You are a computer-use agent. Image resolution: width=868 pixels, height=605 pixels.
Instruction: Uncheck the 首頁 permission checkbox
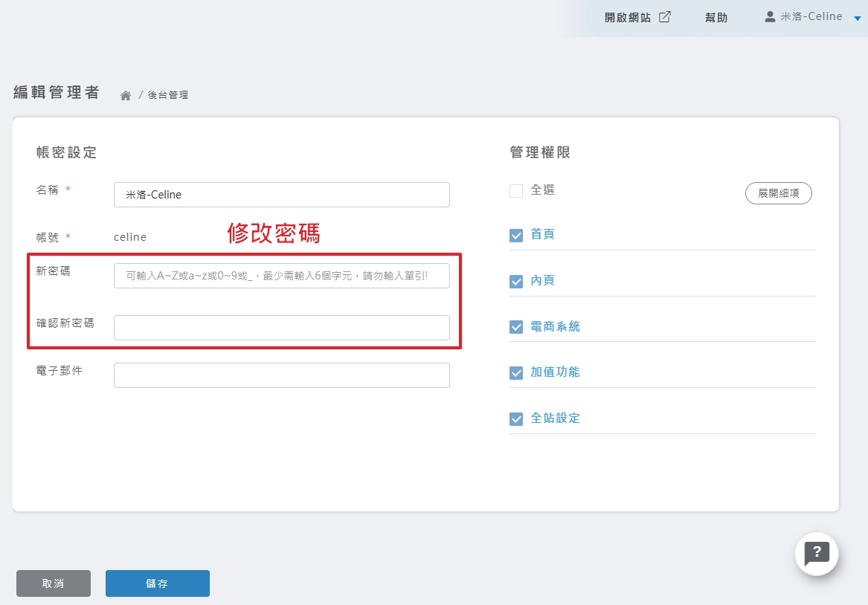[516, 236]
